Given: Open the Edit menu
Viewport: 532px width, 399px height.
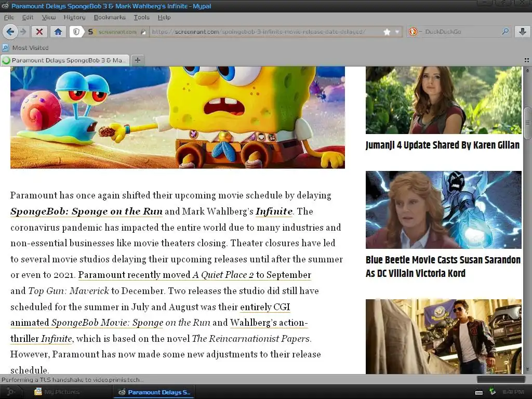Looking at the screenshot, I should (x=28, y=17).
